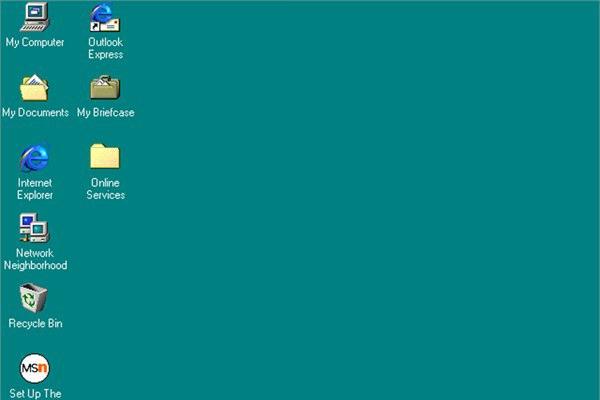The width and height of the screenshot is (600, 400).
Task: Click the "Online Services" label text
Action: click(x=106, y=189)
